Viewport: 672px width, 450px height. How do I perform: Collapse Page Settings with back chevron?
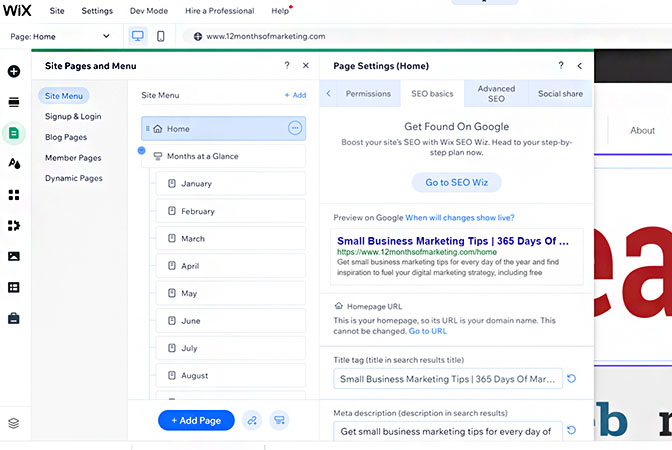click(x=579, y=66)
